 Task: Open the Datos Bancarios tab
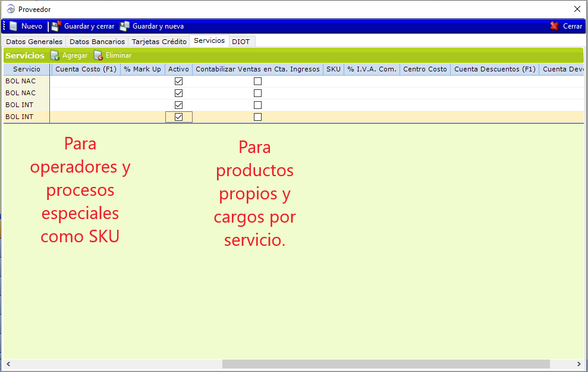97,42
